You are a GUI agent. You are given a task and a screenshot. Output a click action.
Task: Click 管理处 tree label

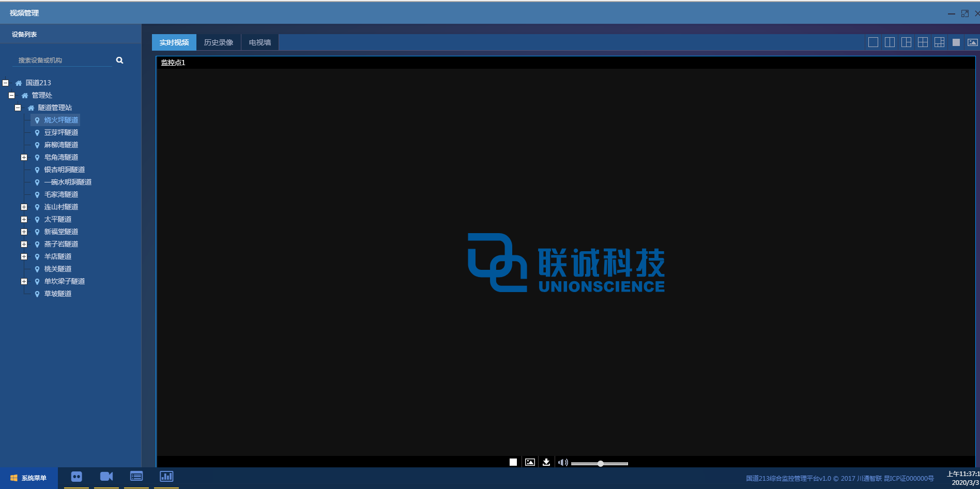tap(42, 95)
